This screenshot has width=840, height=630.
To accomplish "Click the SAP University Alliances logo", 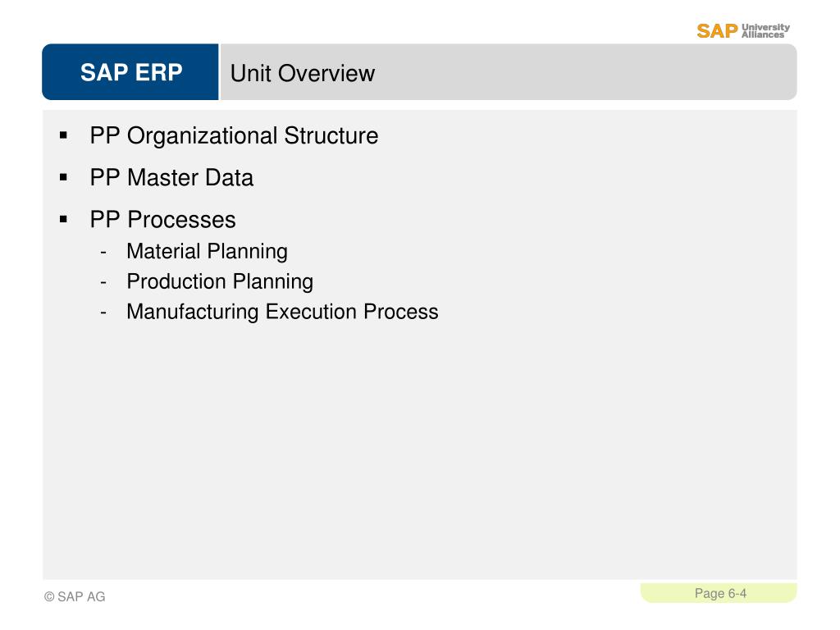I will coord(743,31).
